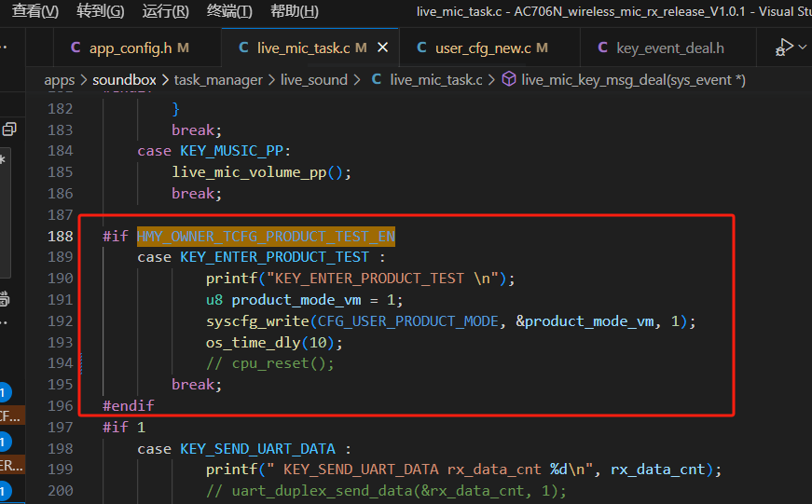Click KEY_SEND_UART_DATA case label

(257, 449)
